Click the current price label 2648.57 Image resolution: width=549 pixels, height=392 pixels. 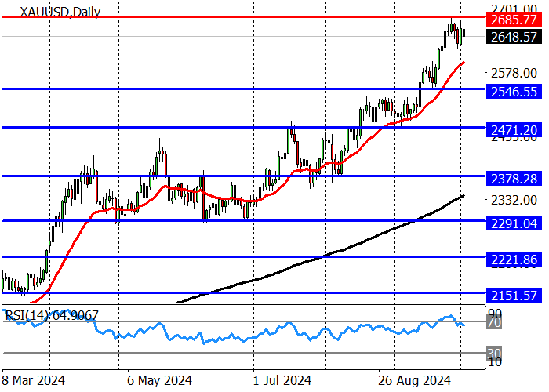click(x=514, y=37)
